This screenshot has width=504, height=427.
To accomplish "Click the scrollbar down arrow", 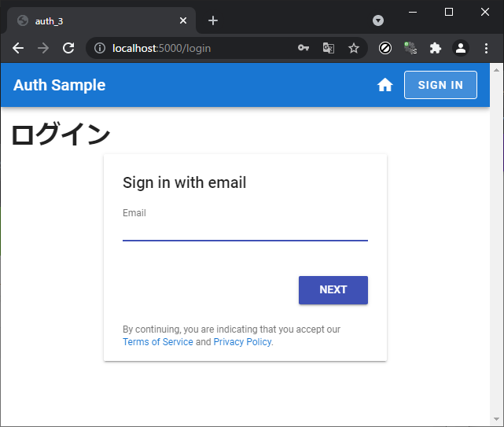I will [x=497, y=419].
